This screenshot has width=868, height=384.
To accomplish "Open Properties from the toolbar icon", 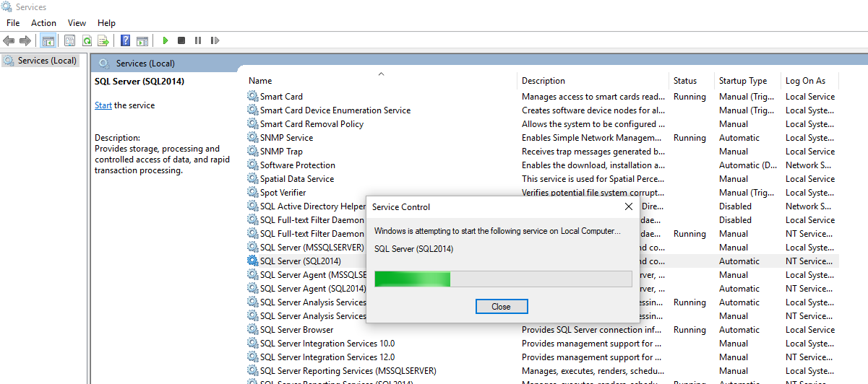I will pos(70,41).
